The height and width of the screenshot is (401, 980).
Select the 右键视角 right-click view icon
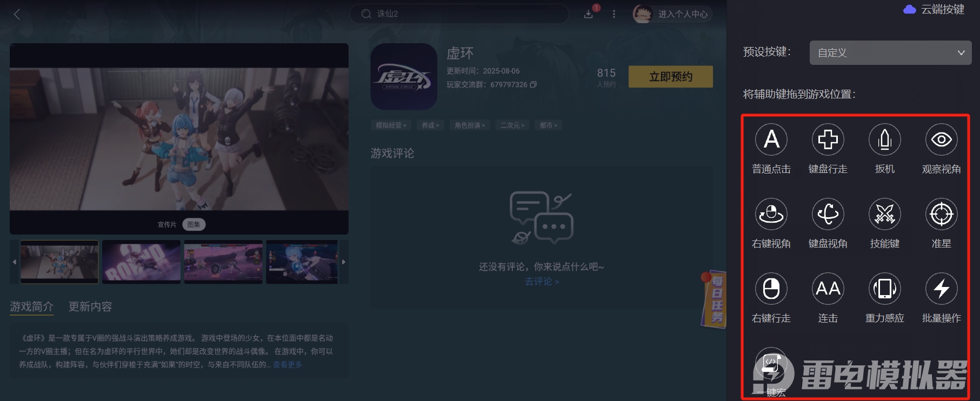771,214
